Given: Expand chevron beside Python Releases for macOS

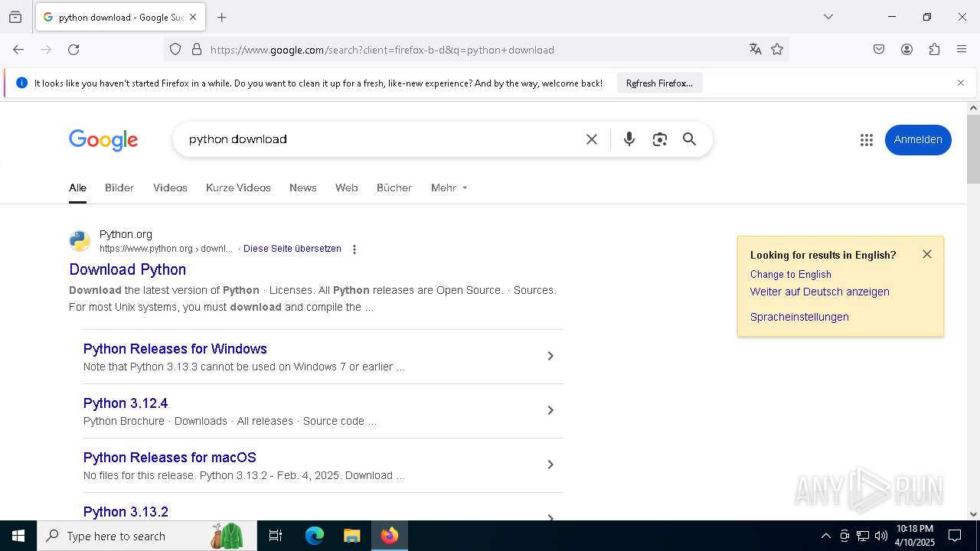Looking at the screenshot, I should point(550,465).
